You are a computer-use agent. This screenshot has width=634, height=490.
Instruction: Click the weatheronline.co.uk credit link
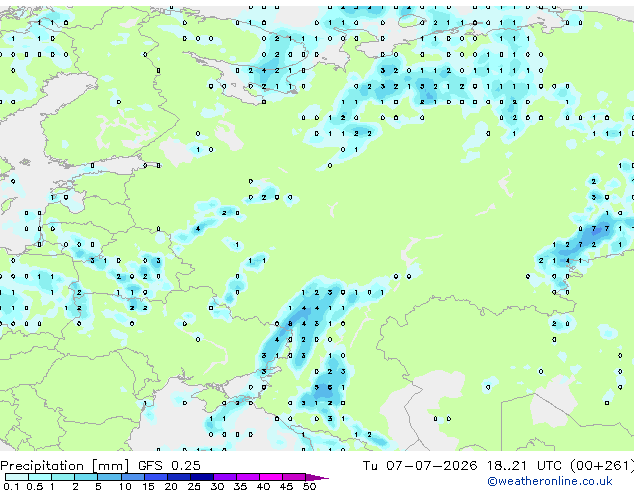(x=550, y=481)
